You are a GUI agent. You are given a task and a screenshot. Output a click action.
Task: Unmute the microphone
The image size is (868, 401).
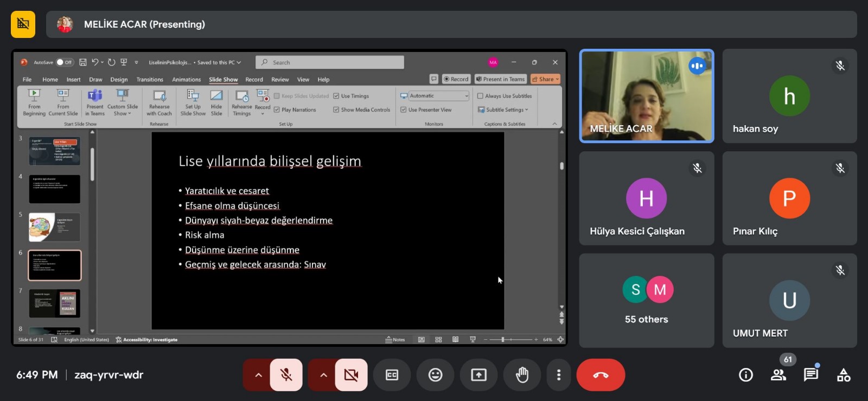click(286, 375)
